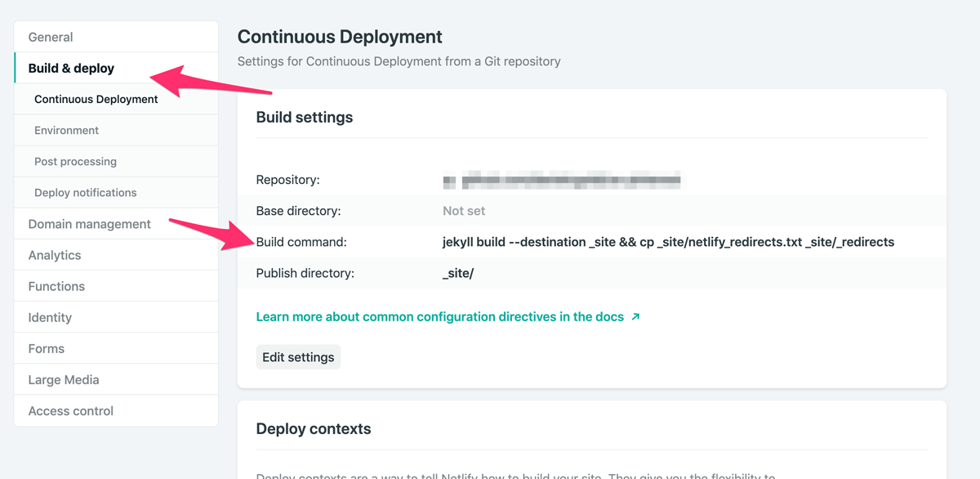This screenshot has width=980, height=479.
Task: Click the Edit settings button
Action: [x=298, y=357]
